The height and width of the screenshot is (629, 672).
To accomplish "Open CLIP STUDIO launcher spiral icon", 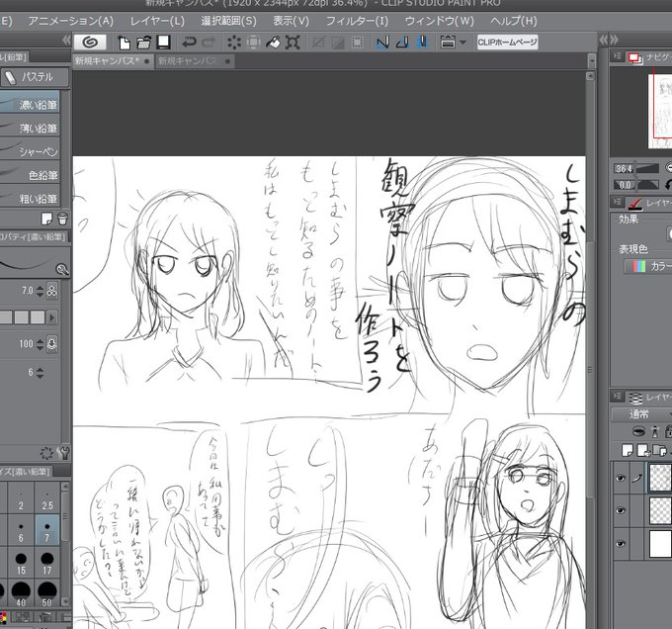I will [x=90, y=42].
